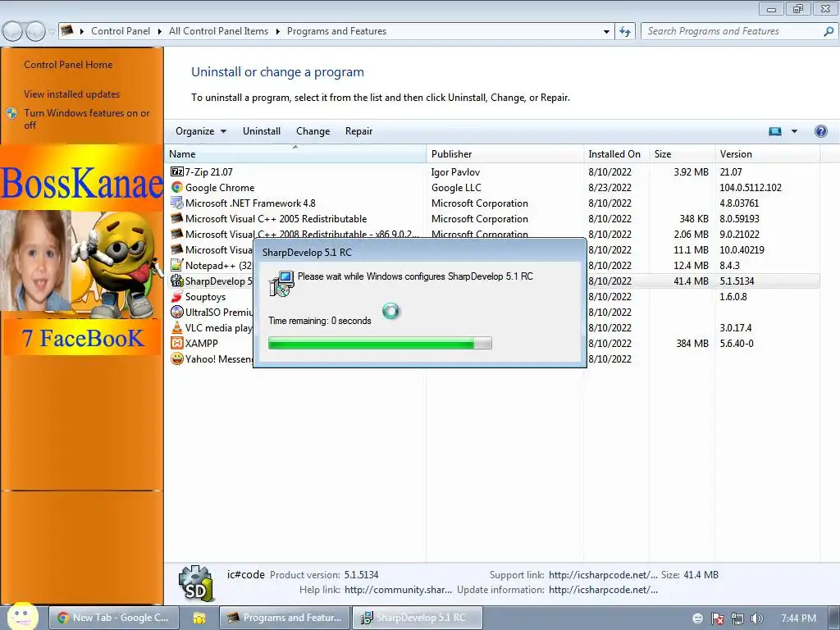840x630 pixels.
Task: Click the large SD icon in details pane
Action: click(x=195, y=584)
